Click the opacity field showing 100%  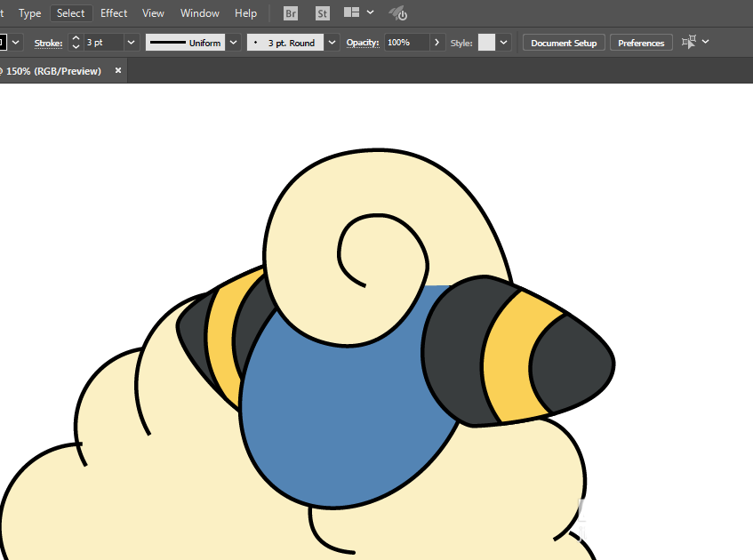pos(406,43)
